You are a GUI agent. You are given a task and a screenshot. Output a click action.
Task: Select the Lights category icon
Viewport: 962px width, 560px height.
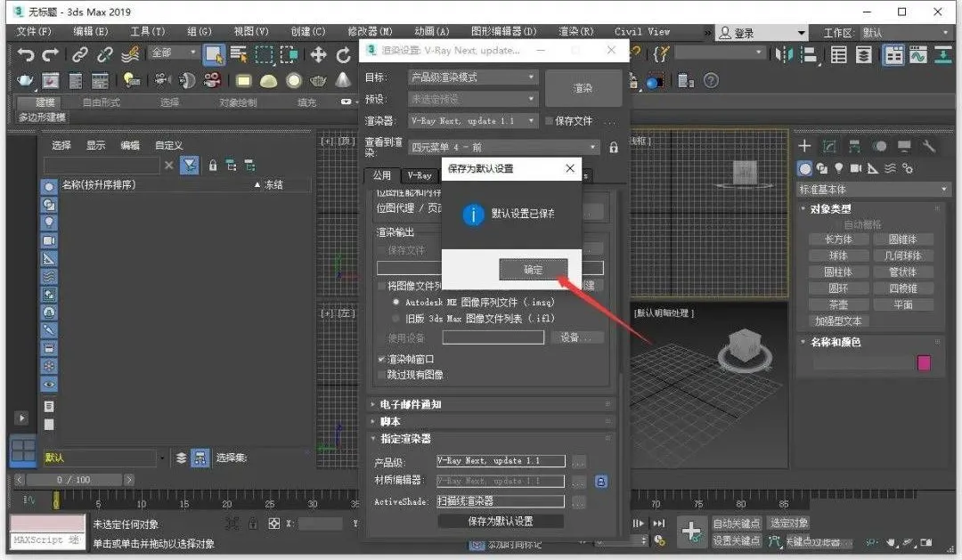click(x=839, y=168)
